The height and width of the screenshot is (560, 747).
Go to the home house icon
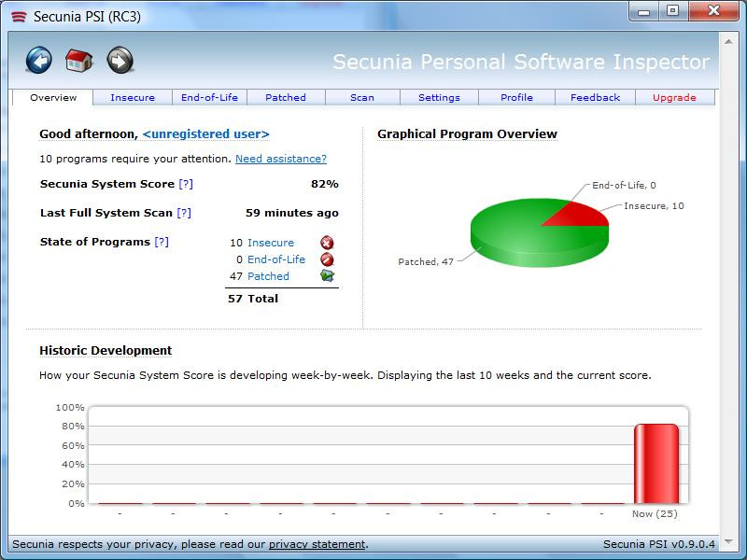(79, 61)
